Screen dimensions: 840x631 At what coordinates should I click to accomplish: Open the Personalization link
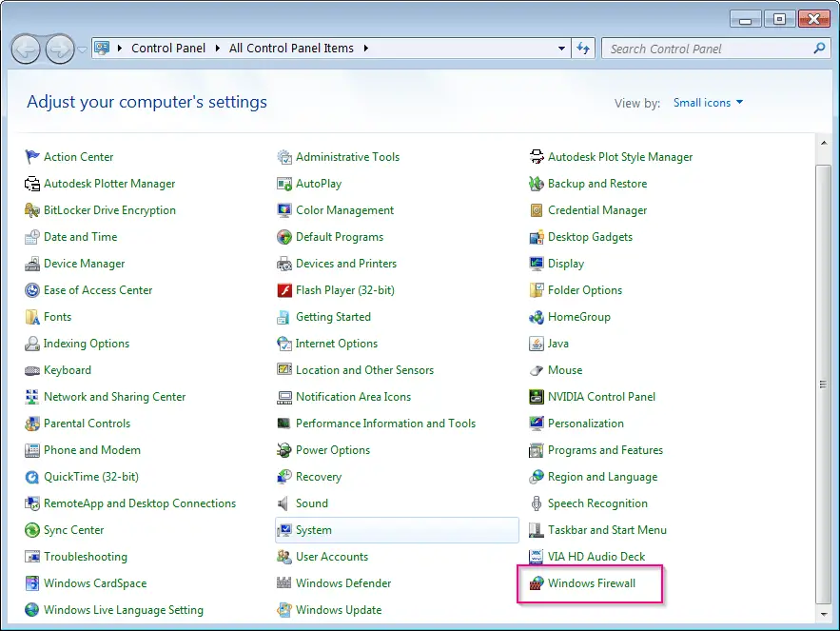586,424
